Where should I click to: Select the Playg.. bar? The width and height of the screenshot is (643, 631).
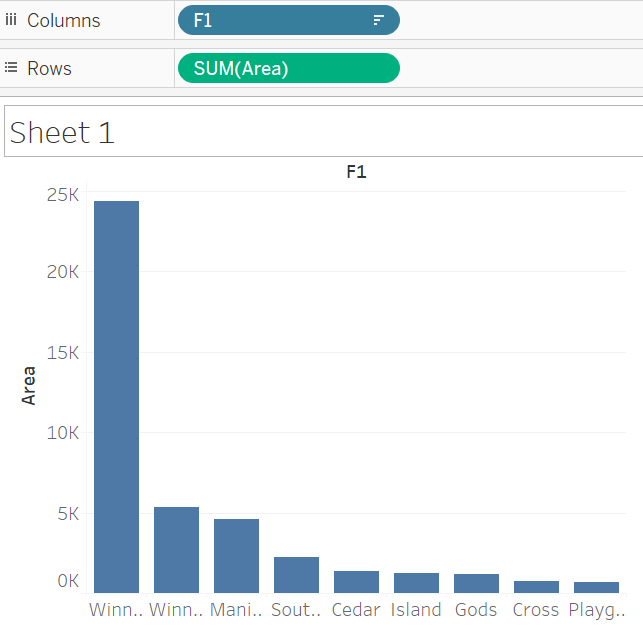(596, 587)
